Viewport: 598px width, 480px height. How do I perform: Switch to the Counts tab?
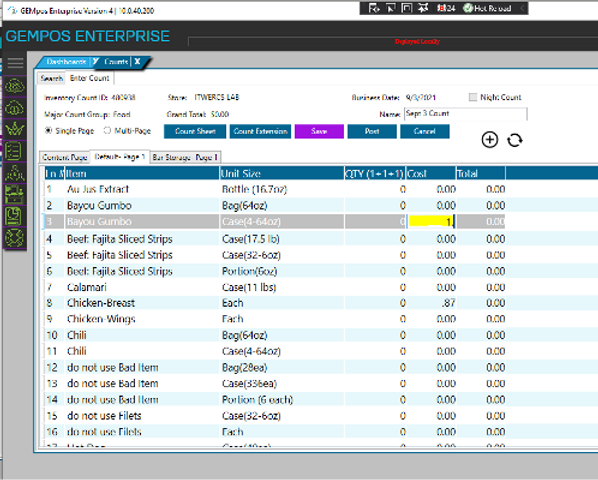pyautogui.click(x=116, y=61)
